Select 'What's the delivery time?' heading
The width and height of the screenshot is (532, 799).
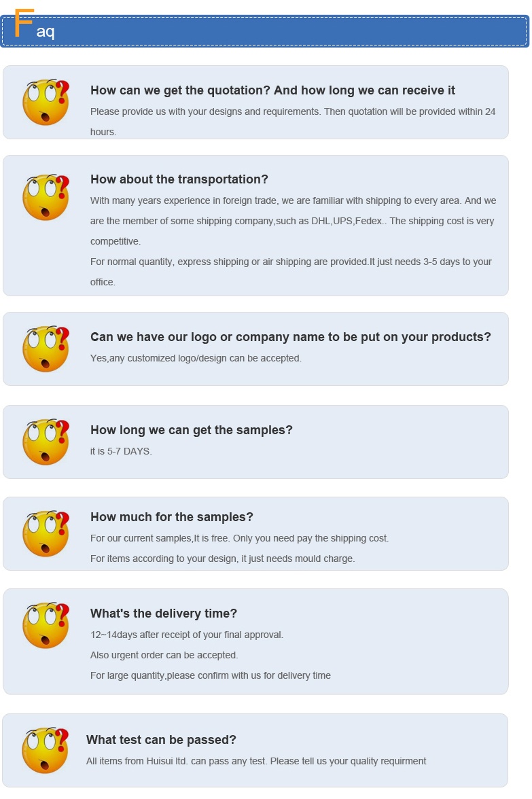pos(164,614)
